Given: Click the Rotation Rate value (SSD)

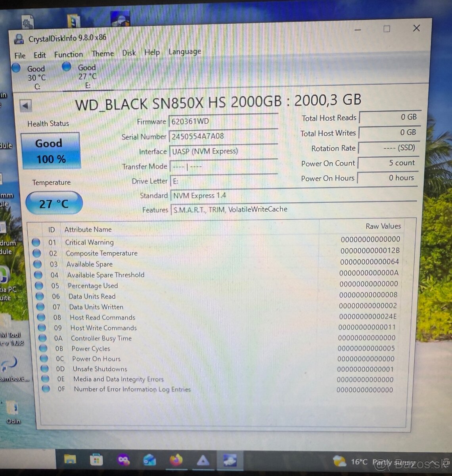Looking at the screenshot, I should click(388, 148).
